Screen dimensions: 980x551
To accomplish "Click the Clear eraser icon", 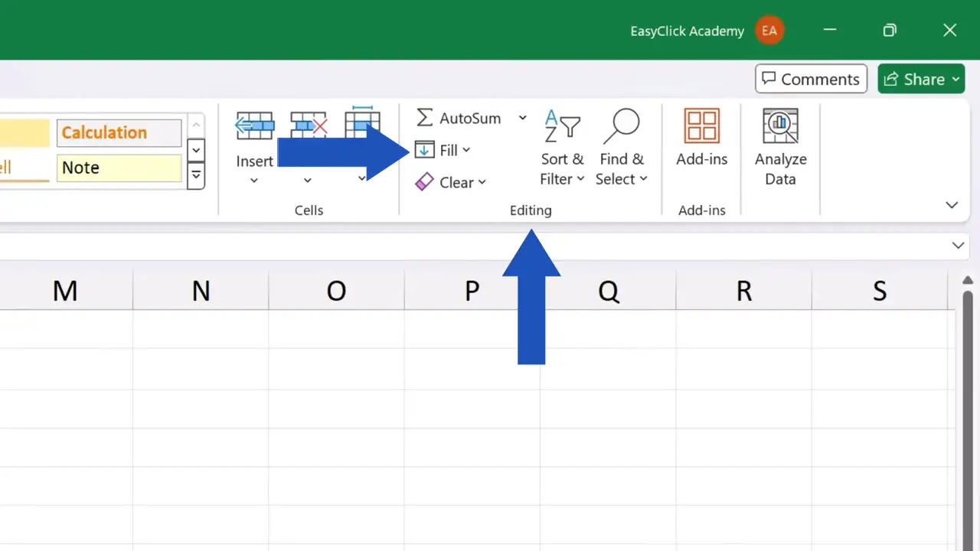I will pyautogui.click(x=425, y=182).
